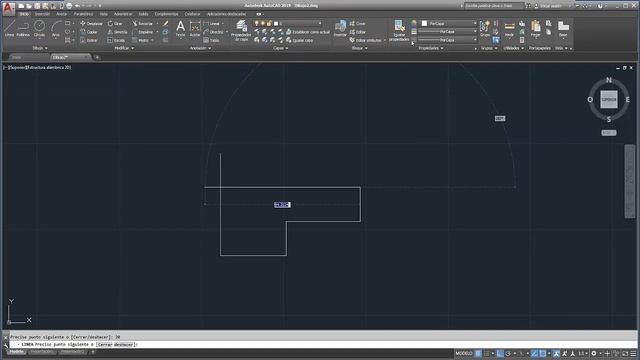Toggle 2D object snap in status bar
Viewport: 640px width, 360px height.
(543, 353)
